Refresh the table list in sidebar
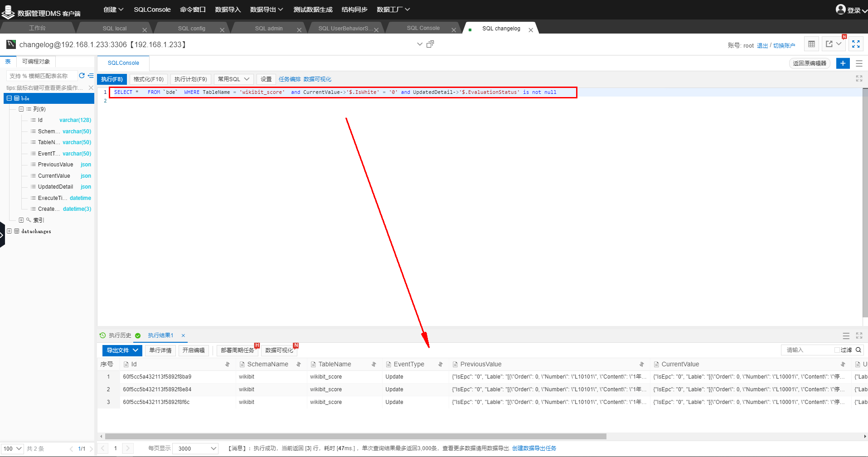Viewport: 868px width, 457px height. point(82,76)
